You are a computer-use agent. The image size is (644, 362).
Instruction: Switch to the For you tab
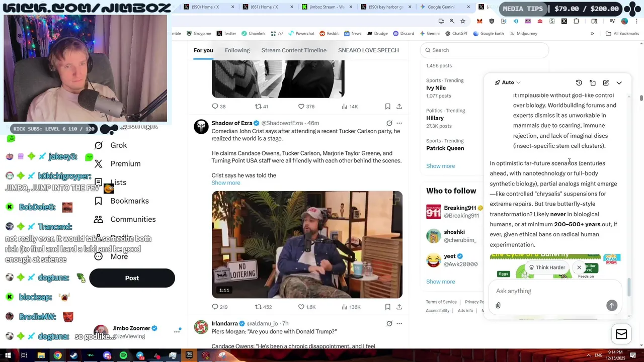click(203, 50)
